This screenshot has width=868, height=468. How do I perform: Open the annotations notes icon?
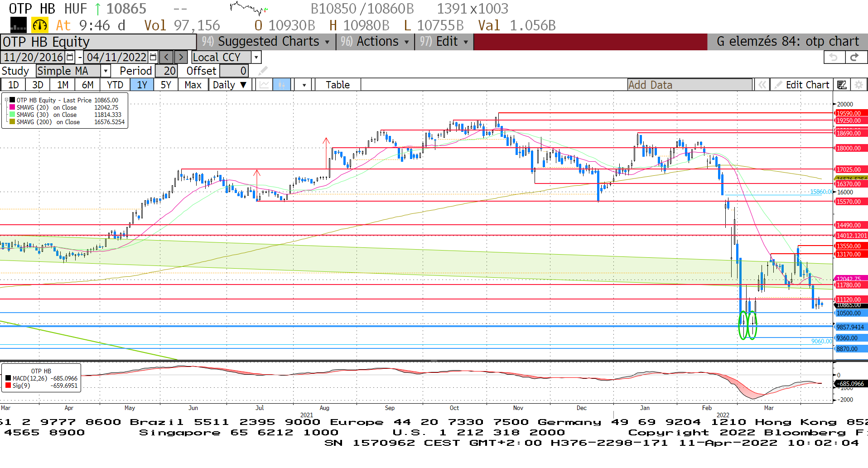tap(842, 85)
